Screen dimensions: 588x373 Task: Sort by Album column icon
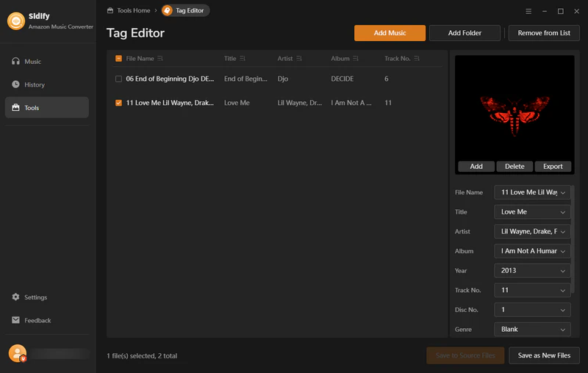[356, 59]
